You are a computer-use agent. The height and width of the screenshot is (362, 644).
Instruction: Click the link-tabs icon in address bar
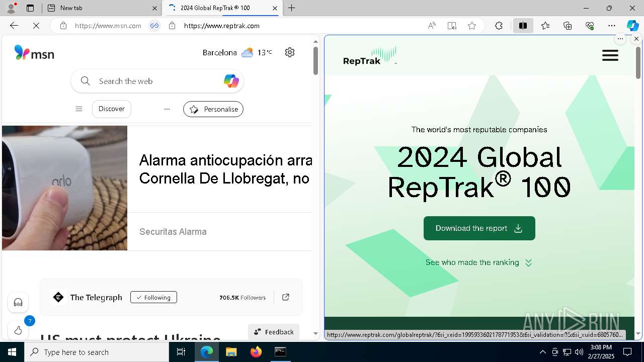click(154, 26)
